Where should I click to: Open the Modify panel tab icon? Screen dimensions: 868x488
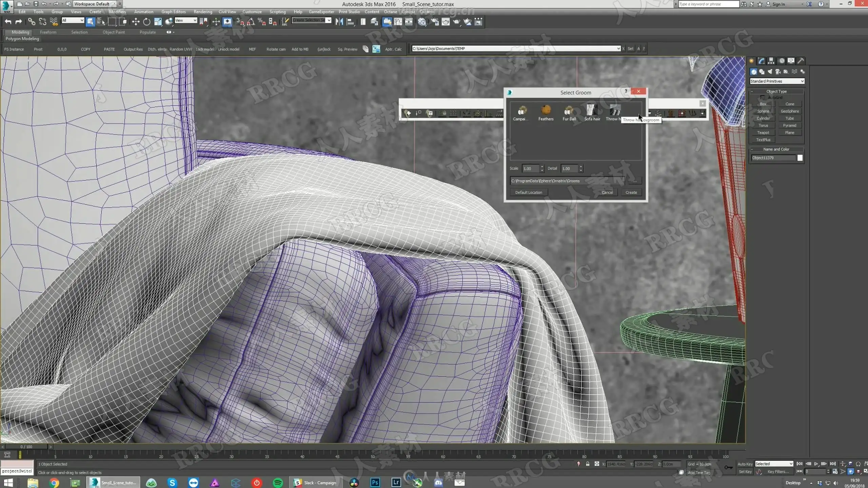[761, 61]
